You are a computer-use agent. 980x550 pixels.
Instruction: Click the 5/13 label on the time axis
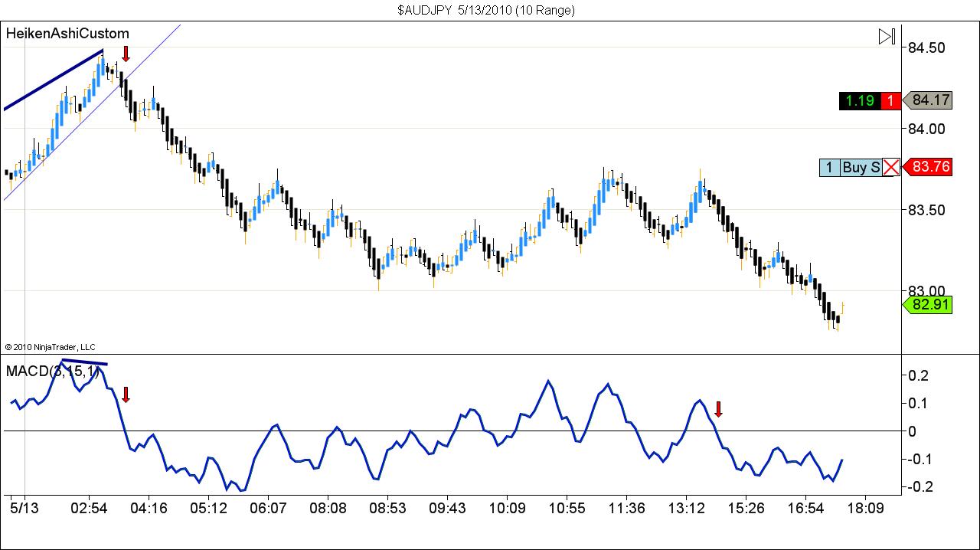pos(23,507)
